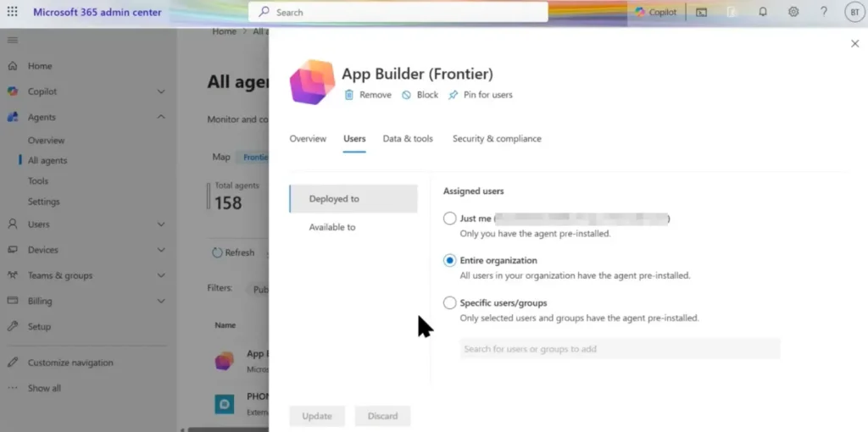Open the app launcher waffle icon
The width and height of the screenshot is (868, 432).
click(13, 12)
